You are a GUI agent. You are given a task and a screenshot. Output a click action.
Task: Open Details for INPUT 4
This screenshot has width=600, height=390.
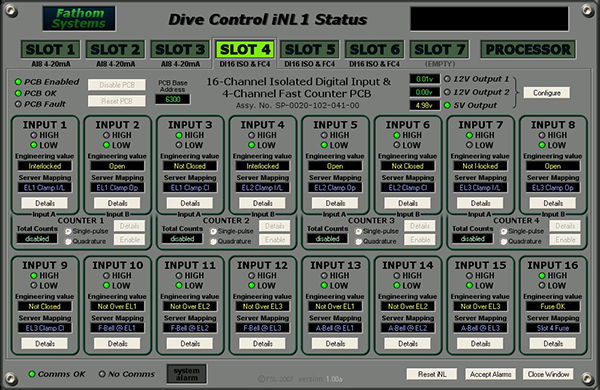262,203
